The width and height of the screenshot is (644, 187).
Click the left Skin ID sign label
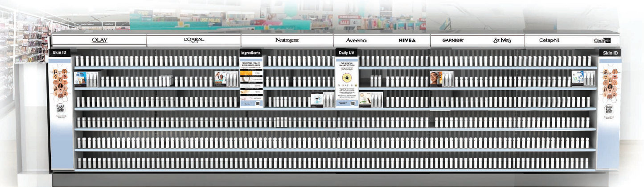pos(59,53)
